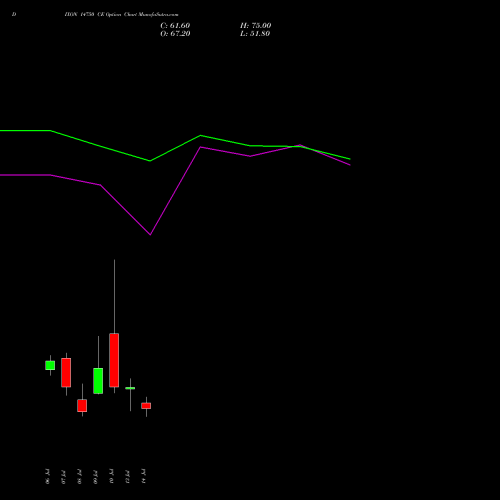The image size is (500, 500).
Task: Click the 'D' label near the title
Action: (x=14, y=14)
